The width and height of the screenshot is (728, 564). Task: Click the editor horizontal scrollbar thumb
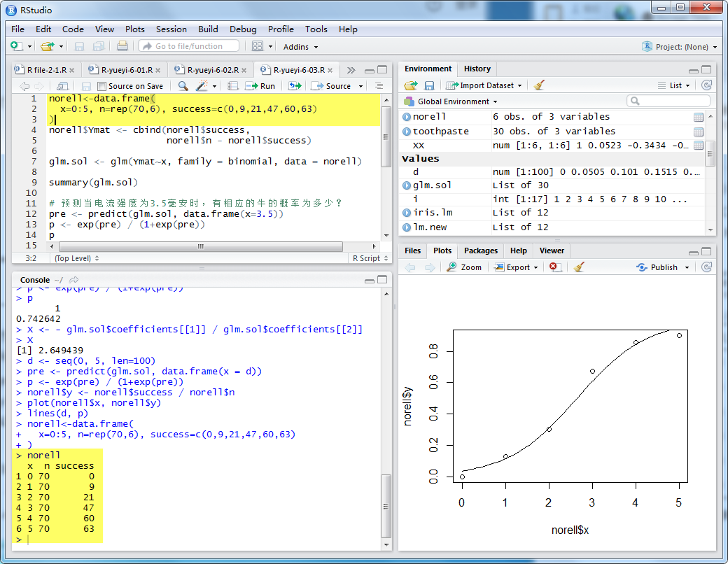[200, 246]
